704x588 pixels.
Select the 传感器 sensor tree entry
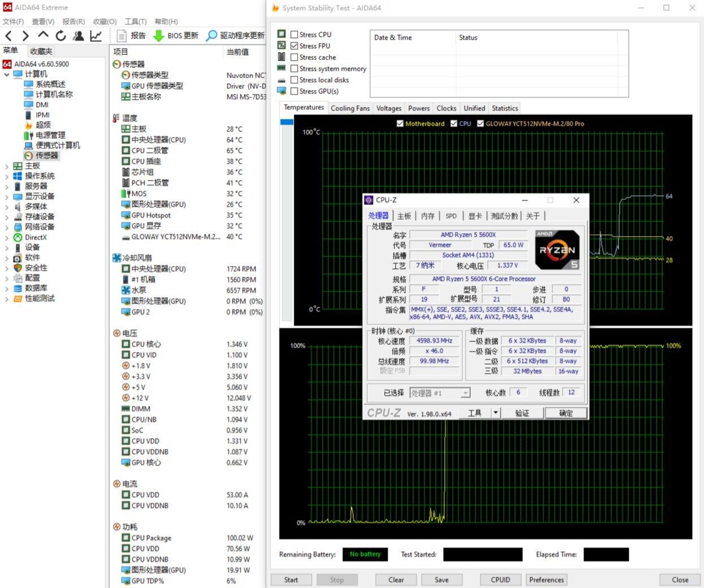click(41, 156)
